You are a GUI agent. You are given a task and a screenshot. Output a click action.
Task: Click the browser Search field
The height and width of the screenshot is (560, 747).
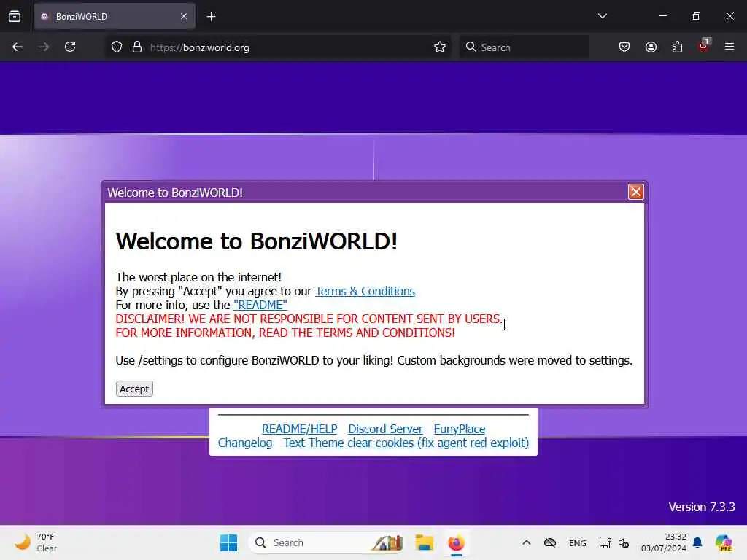(525, 47)
